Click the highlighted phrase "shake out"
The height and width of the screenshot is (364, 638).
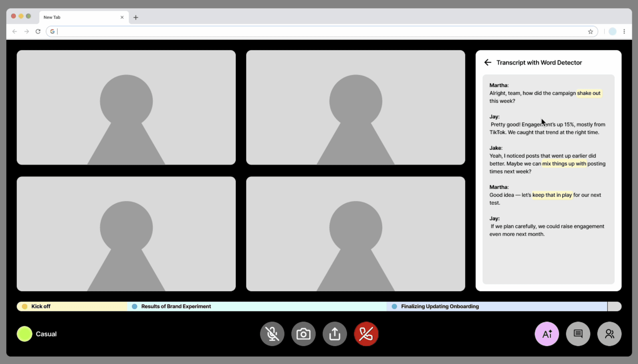588,93
